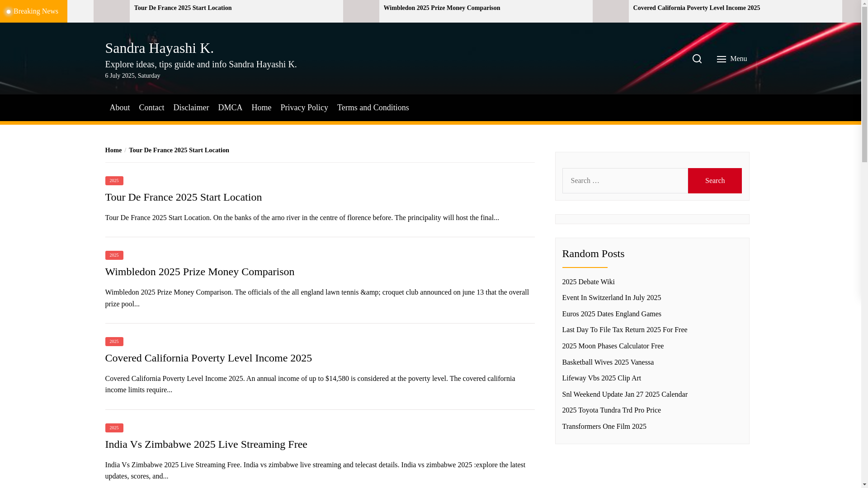Open post title Wimbledon 2025 Prize Money Comparison
The height and width of the screenshot is (488, 868).
(x=199, y=272)
